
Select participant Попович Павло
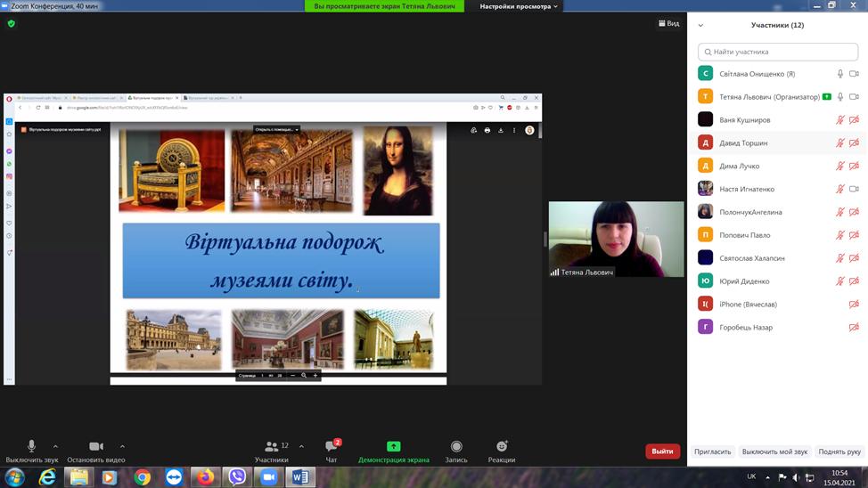778,235
